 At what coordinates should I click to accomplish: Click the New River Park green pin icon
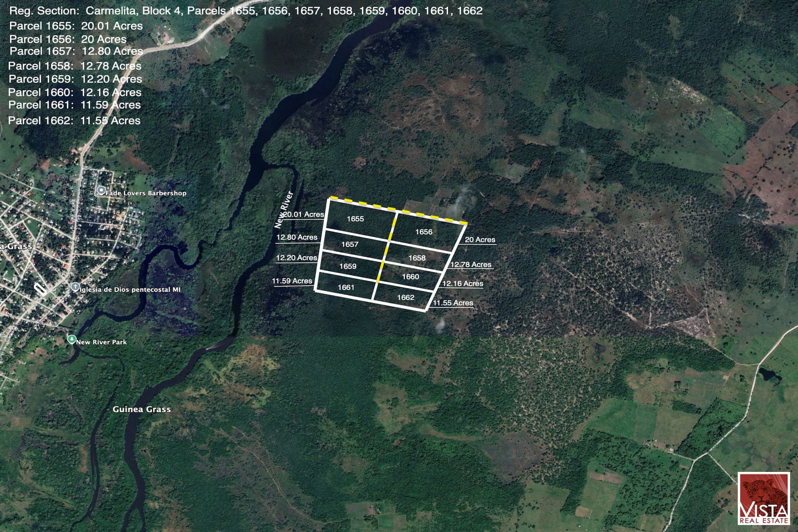pos(71,339)
